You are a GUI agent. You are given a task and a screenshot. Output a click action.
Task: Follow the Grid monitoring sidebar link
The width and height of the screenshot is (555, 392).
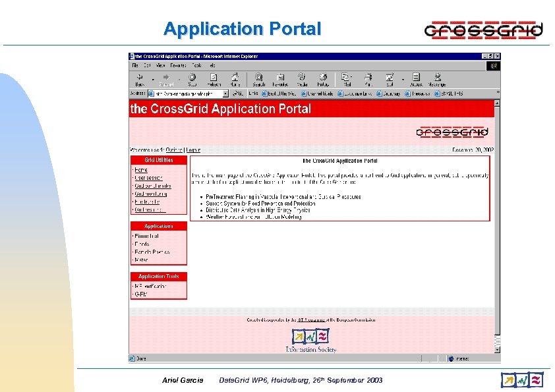[151, 194]
